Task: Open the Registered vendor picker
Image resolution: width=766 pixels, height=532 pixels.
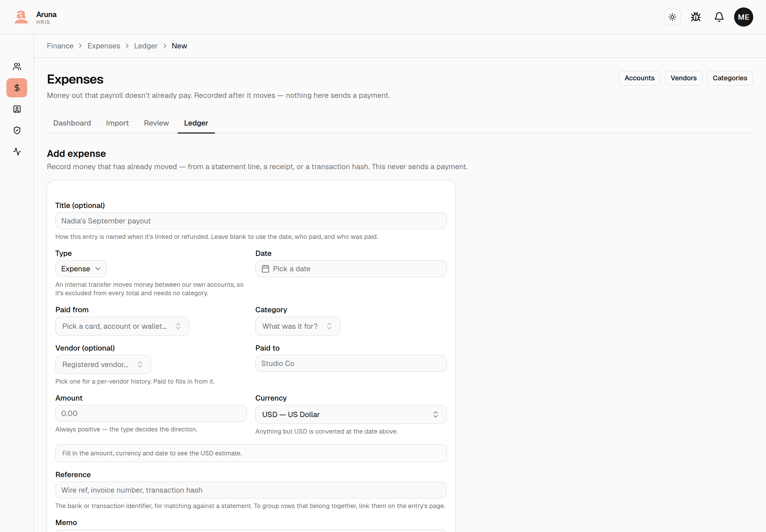Action: (x=103, y=364)
